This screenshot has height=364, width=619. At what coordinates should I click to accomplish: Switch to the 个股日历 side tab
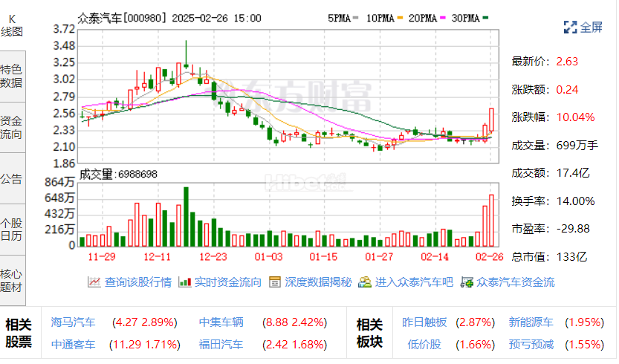(x=12, y=230)
